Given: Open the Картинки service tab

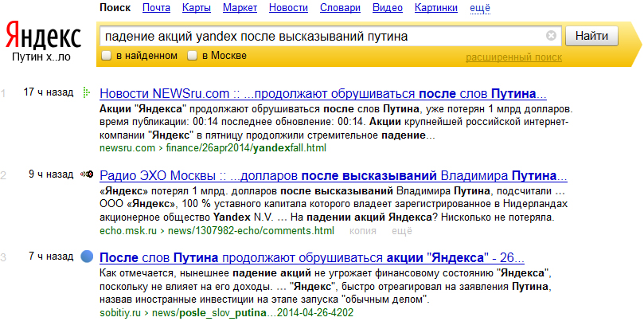Looking at the screenshot, I should pyautogui.click(x=436, y=8).
